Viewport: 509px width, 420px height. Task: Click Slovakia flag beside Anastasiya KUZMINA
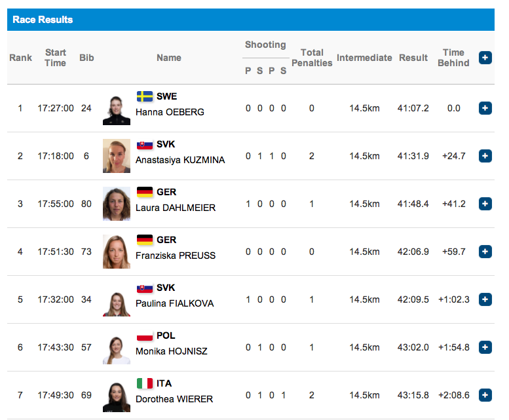(x=145, y=144)
